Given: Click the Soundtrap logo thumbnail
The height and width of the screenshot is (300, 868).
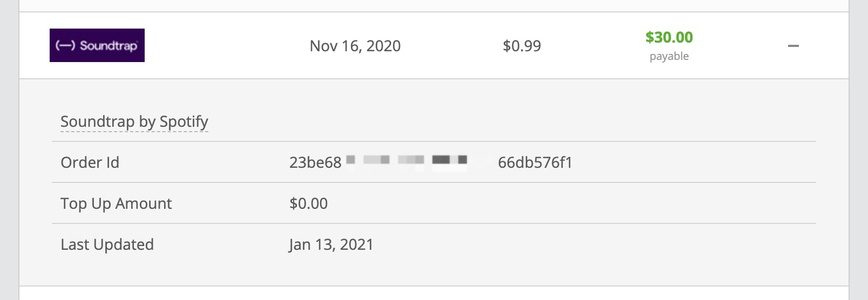Looking at the screenshot, I should [x=97, y=45].
